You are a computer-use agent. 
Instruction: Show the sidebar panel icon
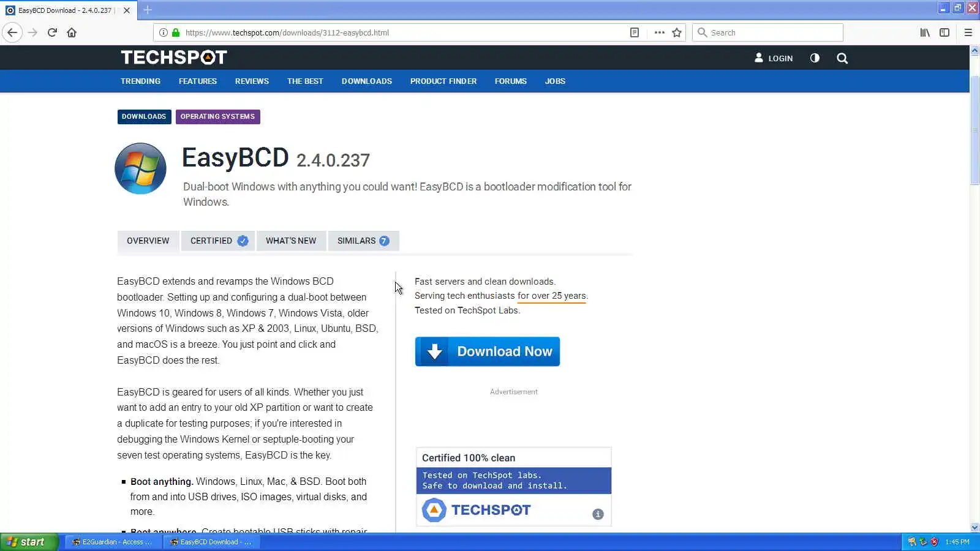point(944,32)
